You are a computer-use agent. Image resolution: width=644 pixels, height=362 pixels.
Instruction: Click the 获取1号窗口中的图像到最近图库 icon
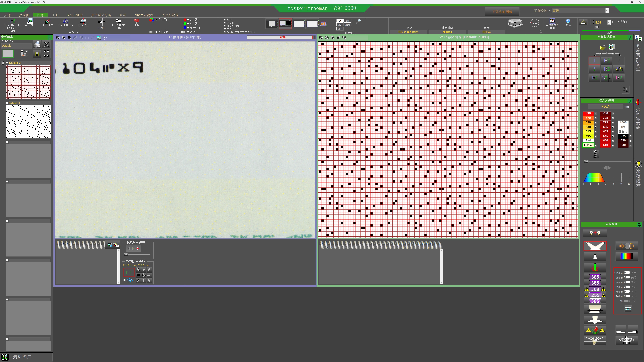point(12,21)
